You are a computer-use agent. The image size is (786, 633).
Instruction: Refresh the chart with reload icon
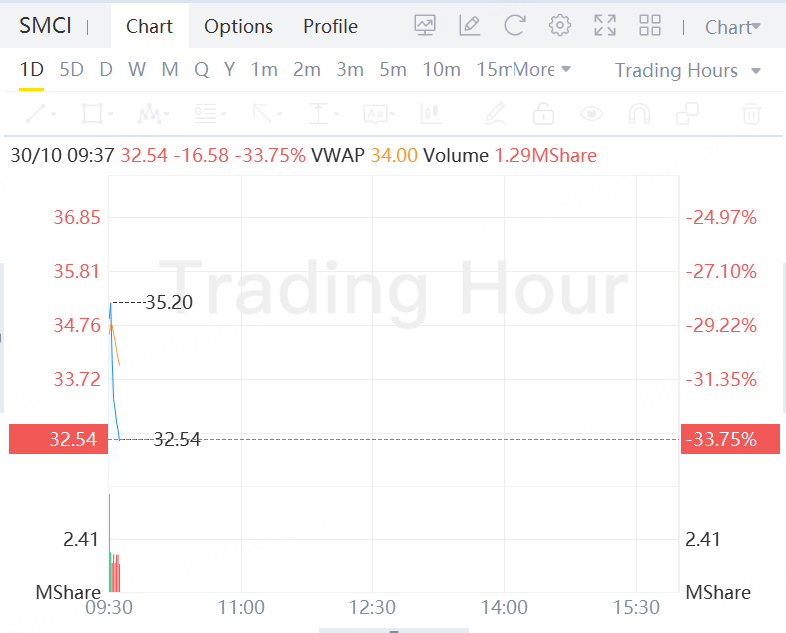515,26
